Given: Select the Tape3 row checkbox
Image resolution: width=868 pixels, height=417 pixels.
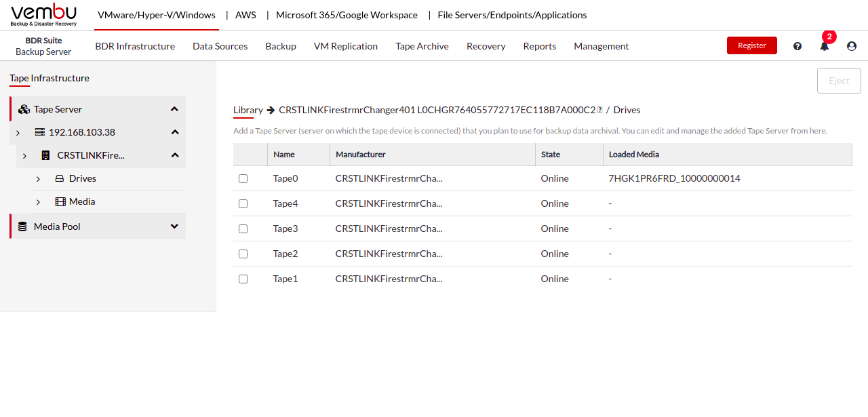Looking at the screenshot, I should pyautogui.click(x=243, y=229).
